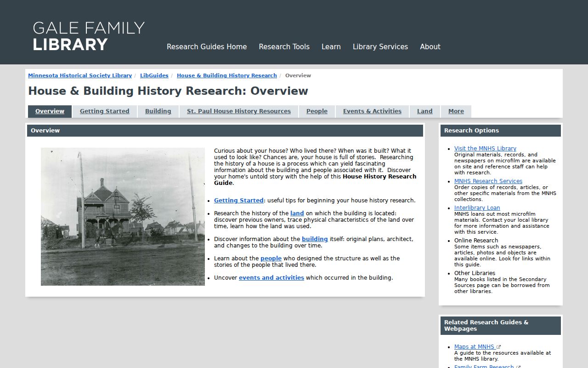
Task: Open Research Guides Home menu item
Action: tap(207, 46)
